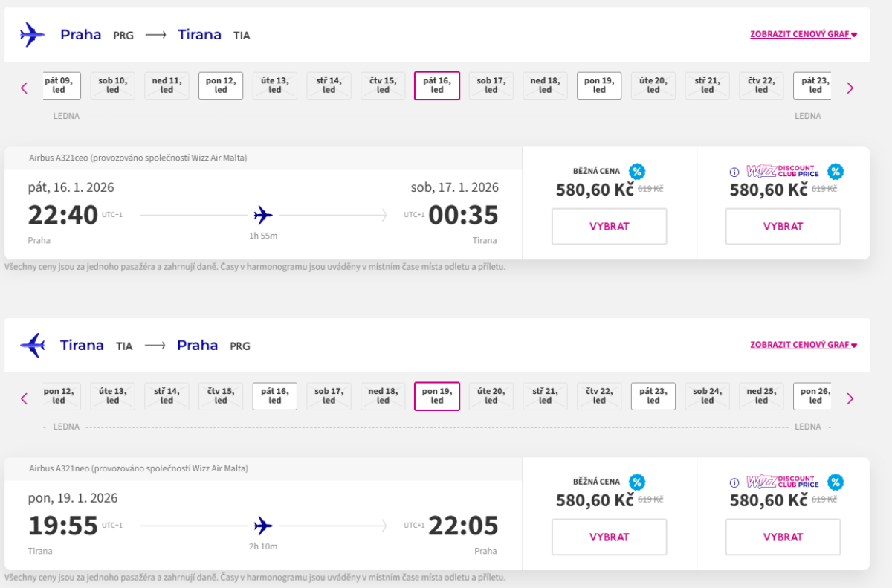Show later dates in the Tirana–Praha date strip
Screen dimensions: 892x588
[850, 399]
